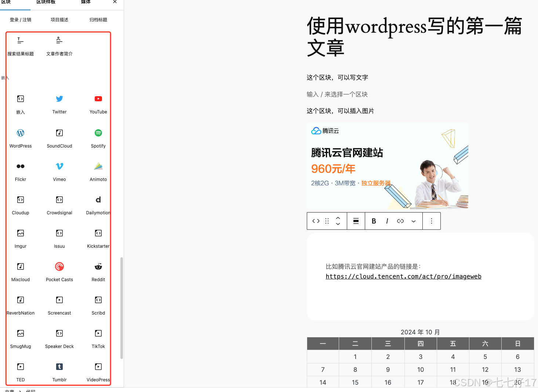This screenshot has width=538, height=392.
Task: Insert the Kickstarter embed block
Action: pos(98,239)
